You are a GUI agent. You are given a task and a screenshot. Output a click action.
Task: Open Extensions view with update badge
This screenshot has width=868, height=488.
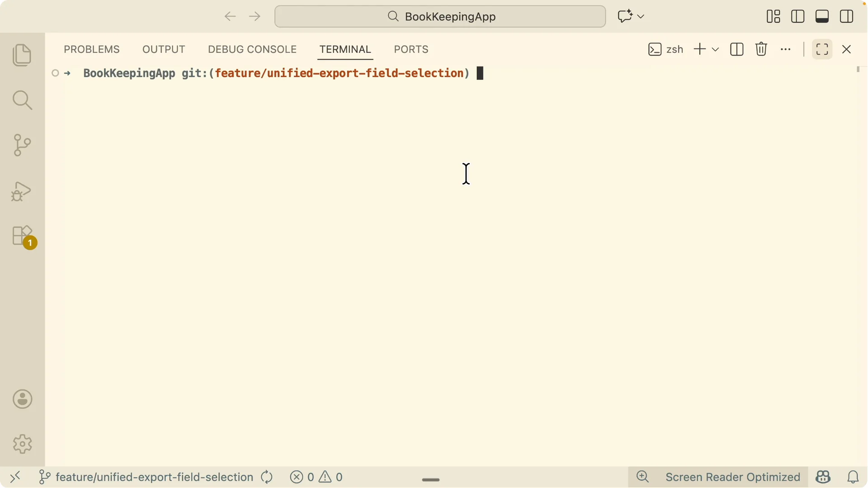pos(24,237)
